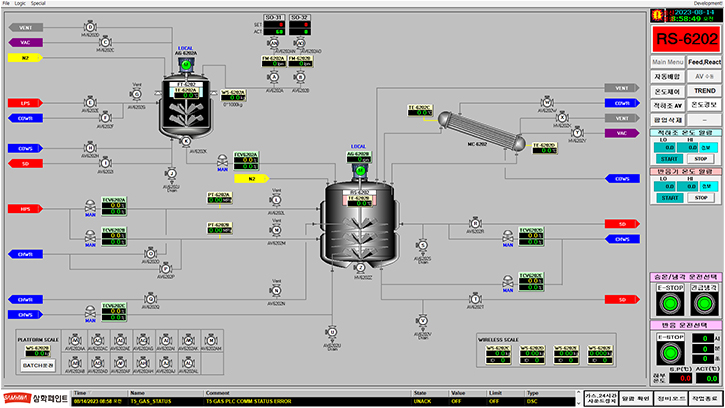Toggle MAN control valve beside TCV6202A

[x=90, y=207]
